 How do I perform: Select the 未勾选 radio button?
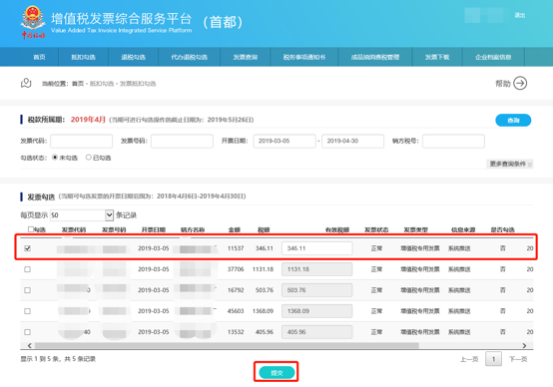pos(55,157)
